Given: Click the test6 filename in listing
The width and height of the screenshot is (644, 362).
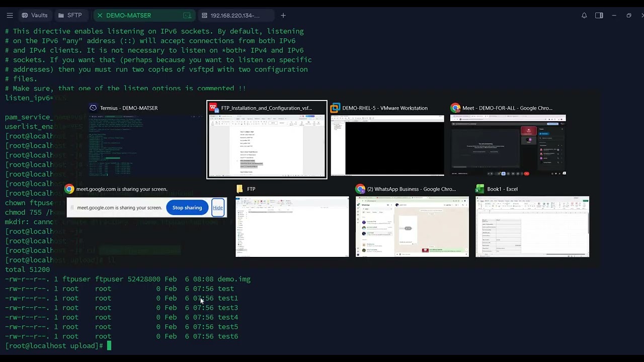Looking at the screenshot, I should pyautogui.click(x=228, y=336).
